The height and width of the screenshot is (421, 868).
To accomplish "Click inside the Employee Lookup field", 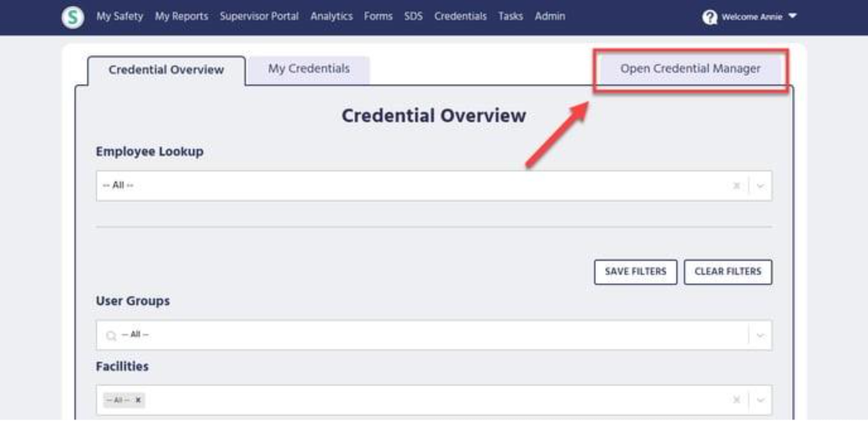I will (434, 186).
